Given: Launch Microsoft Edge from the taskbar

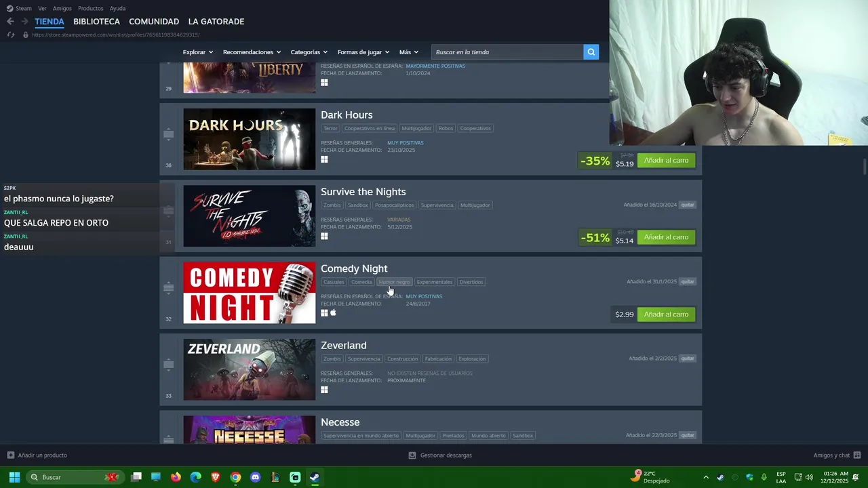Looking at the screenshot, I should pyautogui.click(x=196, y=477).
